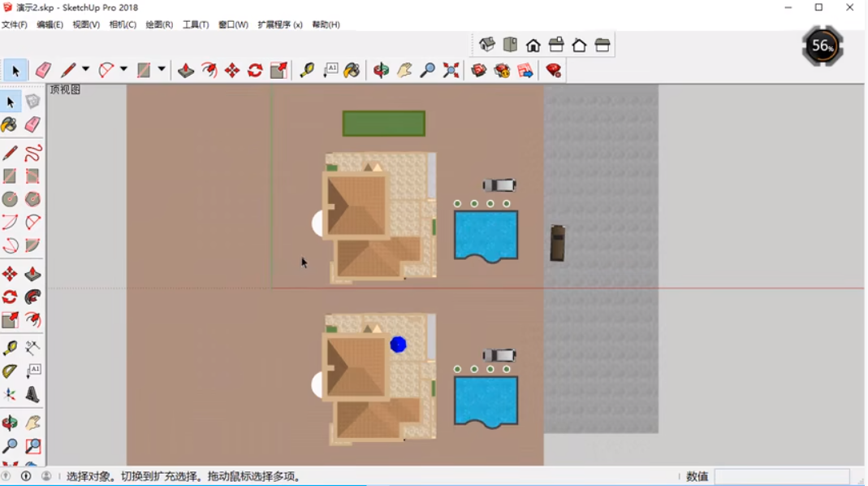This screenshot has width=868, height=486.
Task: Switch to the Front view house icon
Action: pyautogui.click(x=533, y=45)
